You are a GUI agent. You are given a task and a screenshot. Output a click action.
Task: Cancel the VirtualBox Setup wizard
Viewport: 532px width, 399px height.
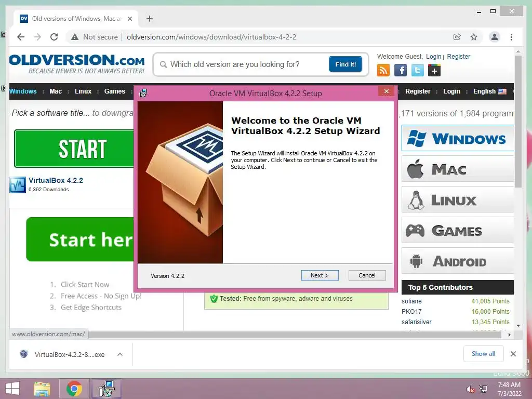[367, 275]
